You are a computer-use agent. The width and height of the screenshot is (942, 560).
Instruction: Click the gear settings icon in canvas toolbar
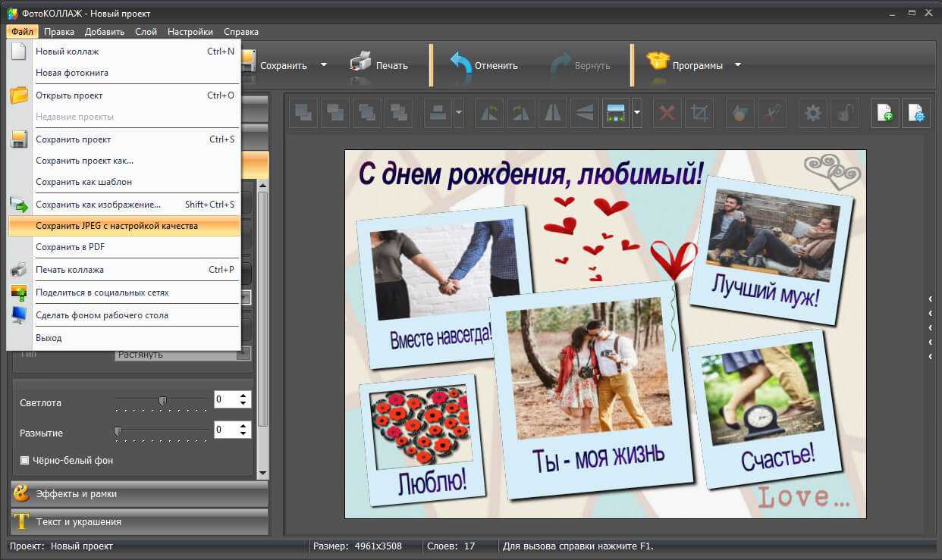click(x=813, y=114)
